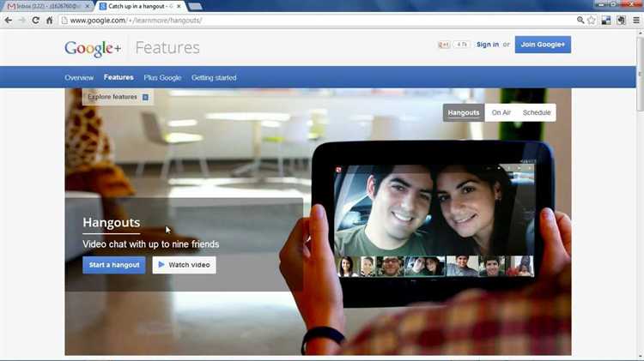This screenshot has height=361, width=644.
Task: Click the extension icon next to the star
Action: click(606, 20)
